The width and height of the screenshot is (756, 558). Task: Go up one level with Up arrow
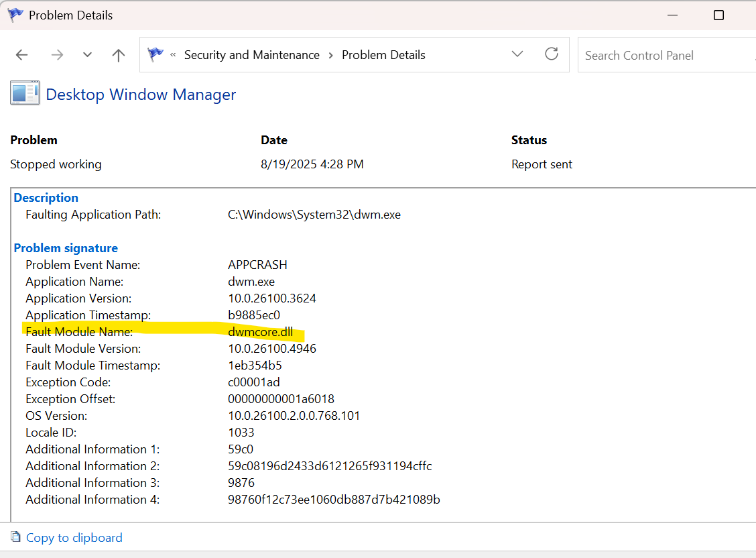(x=118, y=55)
